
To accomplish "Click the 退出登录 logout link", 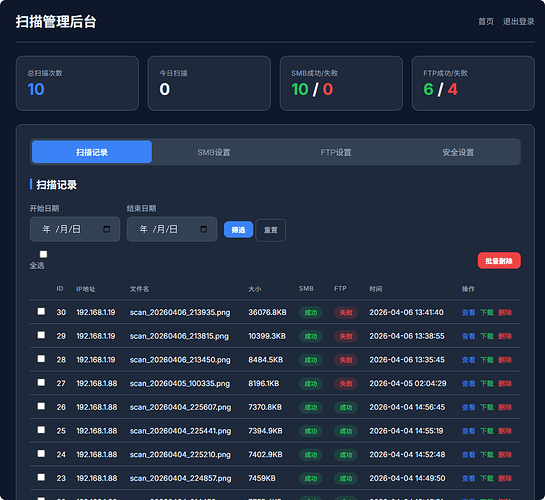I will tap(518, 22).
